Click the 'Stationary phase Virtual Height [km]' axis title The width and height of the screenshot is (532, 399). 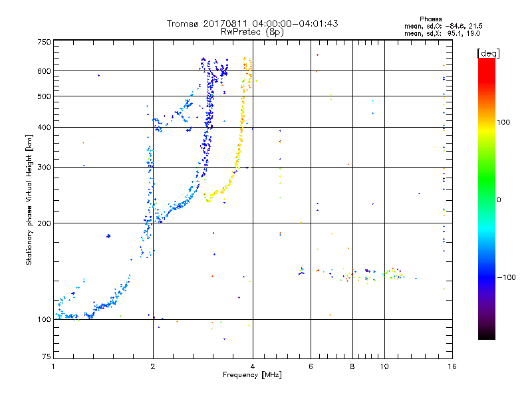coord(29,199)
